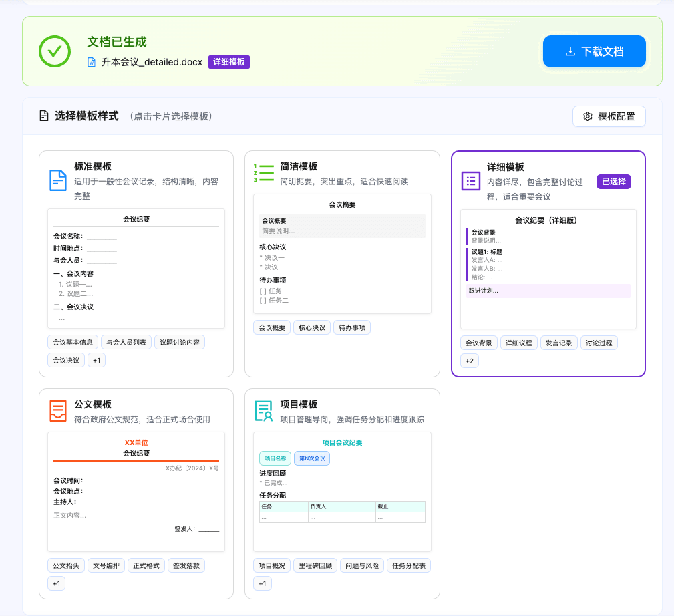Click the 任务分配表 tag

tap(409, 565)
